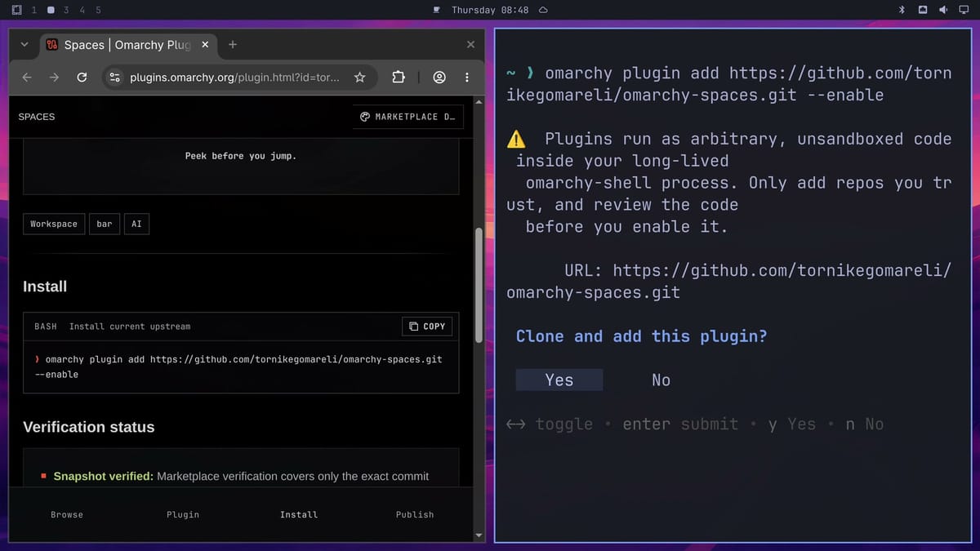This screenshot has height=551, width=980.
Task: Click the scrollbar up arrow
Action: [479, 101]
